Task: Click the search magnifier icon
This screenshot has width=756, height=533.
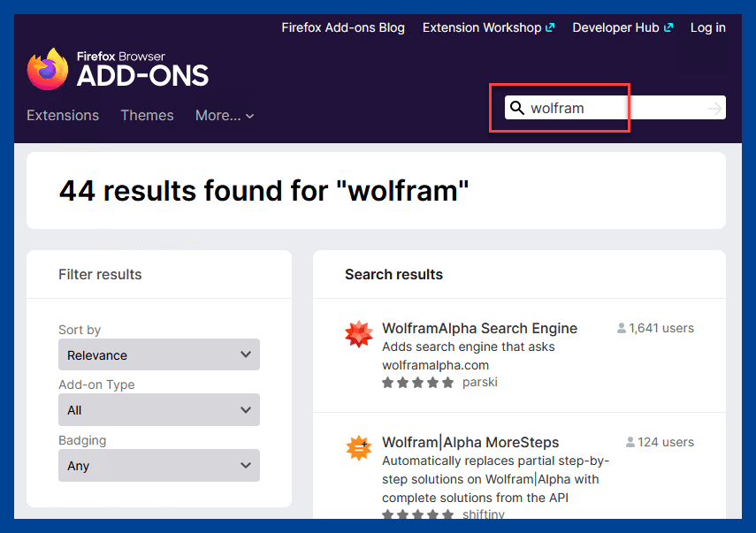Action: [517, 108]
